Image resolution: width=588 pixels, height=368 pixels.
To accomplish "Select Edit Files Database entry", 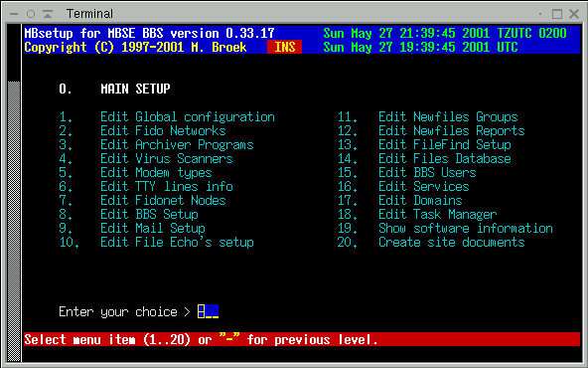I will [x=445, y=158].
